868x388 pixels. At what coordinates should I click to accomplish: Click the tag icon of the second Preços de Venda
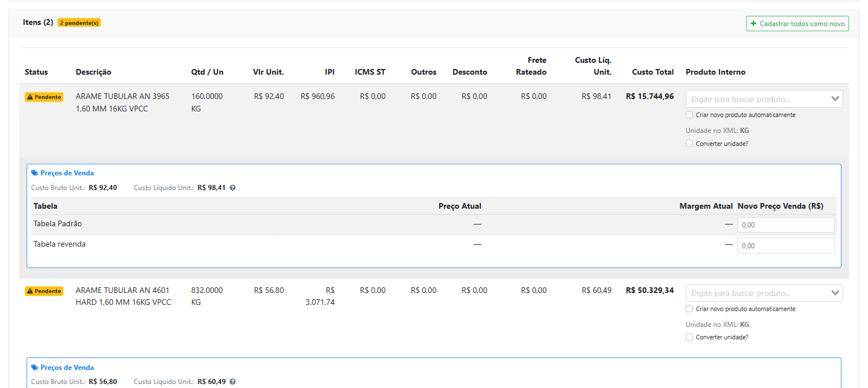click(x=34, y=368)
